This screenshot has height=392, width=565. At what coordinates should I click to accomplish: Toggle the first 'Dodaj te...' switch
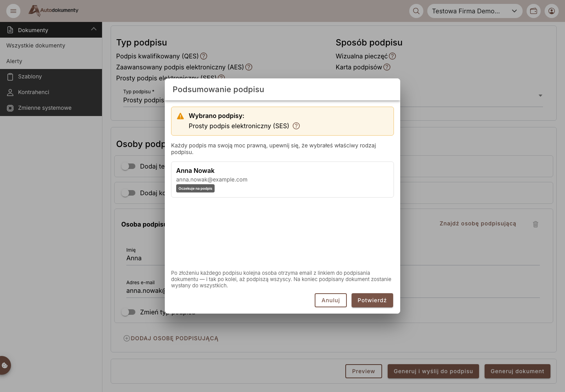click(128, 166)
